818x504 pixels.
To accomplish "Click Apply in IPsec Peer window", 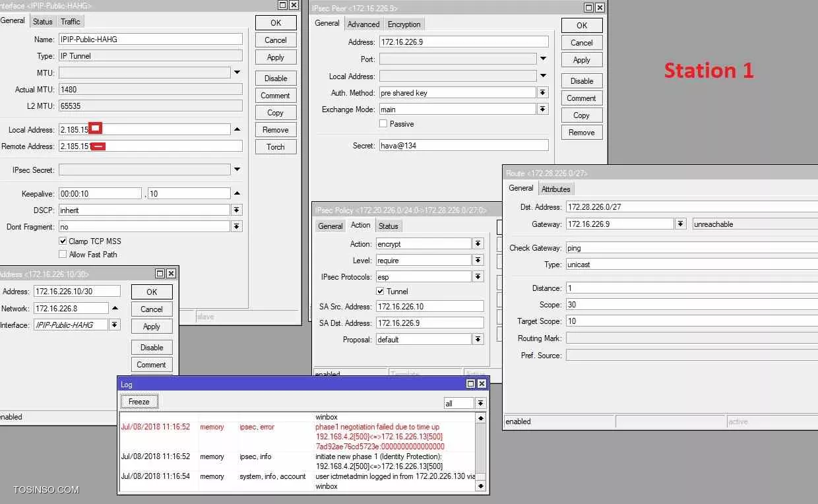I will click(x=582, y=60).
